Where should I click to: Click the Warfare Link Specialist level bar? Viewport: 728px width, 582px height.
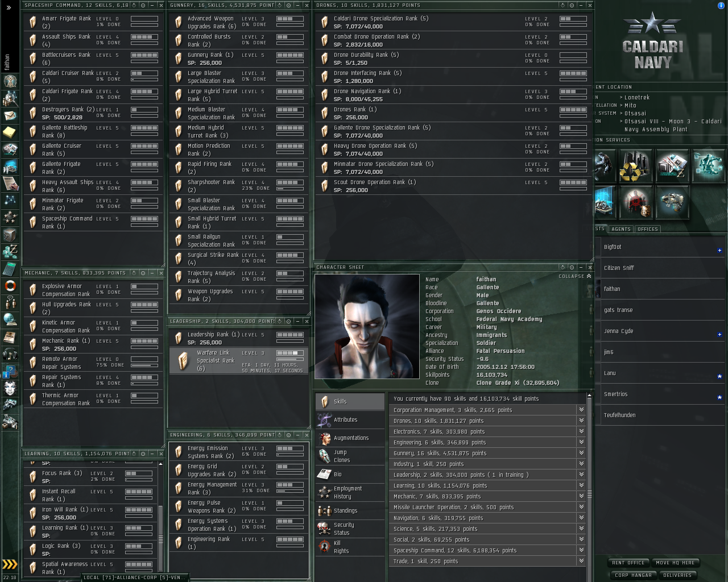point(290,353)
